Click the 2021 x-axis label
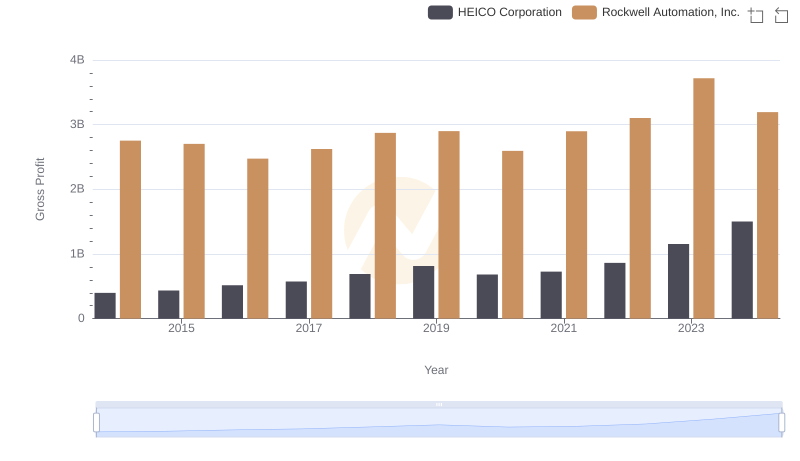This screenshot has width=800, height=461. point(563,328)
